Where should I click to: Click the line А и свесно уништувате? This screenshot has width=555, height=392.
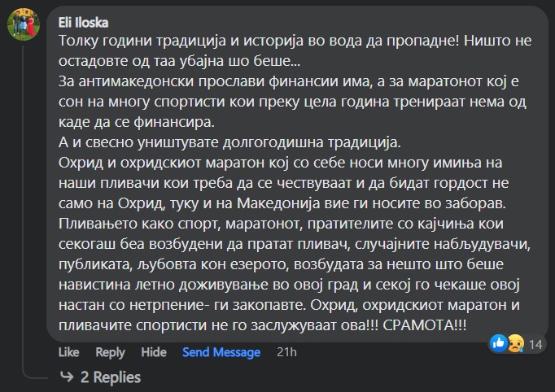coord(229,142)
